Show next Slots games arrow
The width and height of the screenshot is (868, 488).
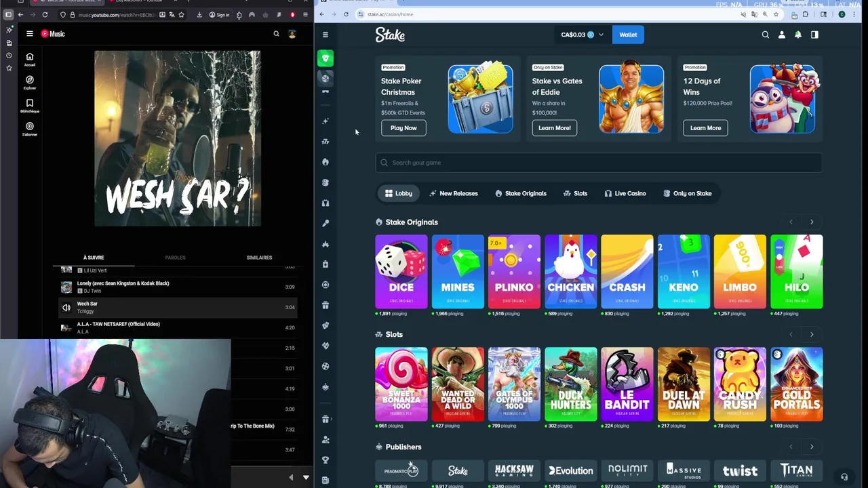point(812,334)
